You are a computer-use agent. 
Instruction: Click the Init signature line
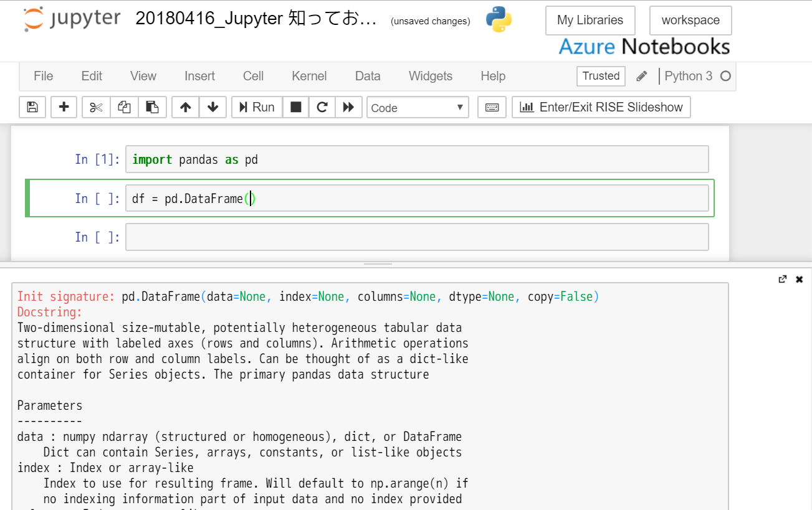[308, 296]
